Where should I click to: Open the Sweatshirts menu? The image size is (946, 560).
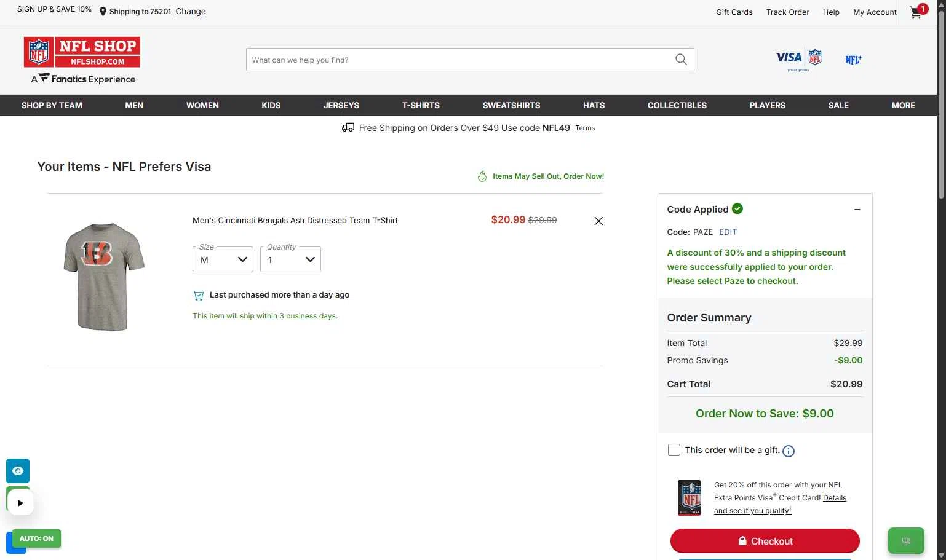[511, 105]
